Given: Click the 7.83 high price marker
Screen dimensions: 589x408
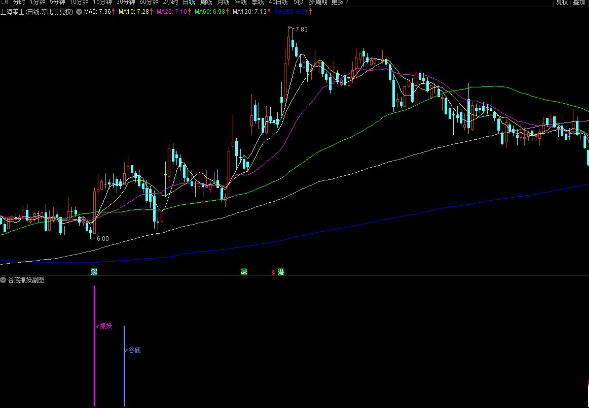Looking at the screenshot, I should click(x=301, y=30).
